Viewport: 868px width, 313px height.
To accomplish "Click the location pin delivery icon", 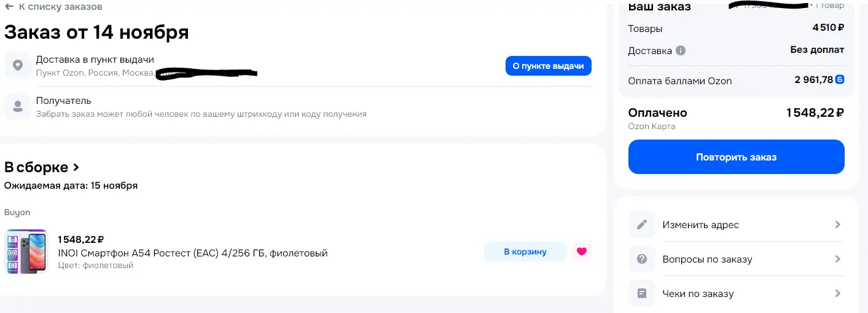I will (x=18, y=65).
